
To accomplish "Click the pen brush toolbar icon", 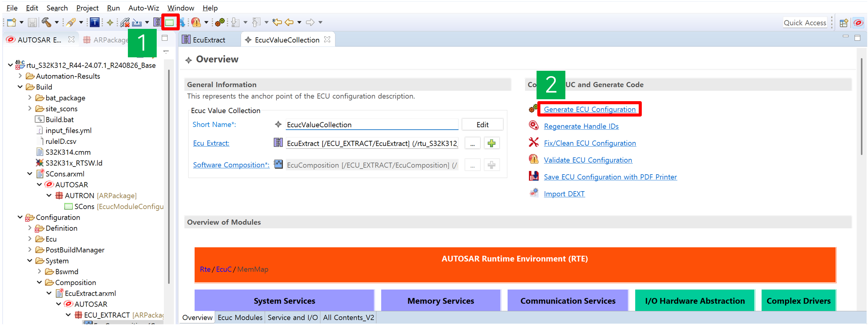I will coord(71,22).
